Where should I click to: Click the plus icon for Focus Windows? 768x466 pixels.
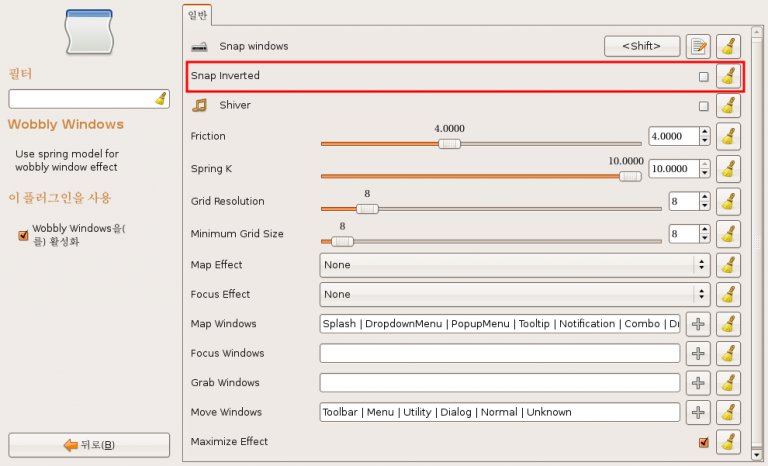[x=698, y=353]
